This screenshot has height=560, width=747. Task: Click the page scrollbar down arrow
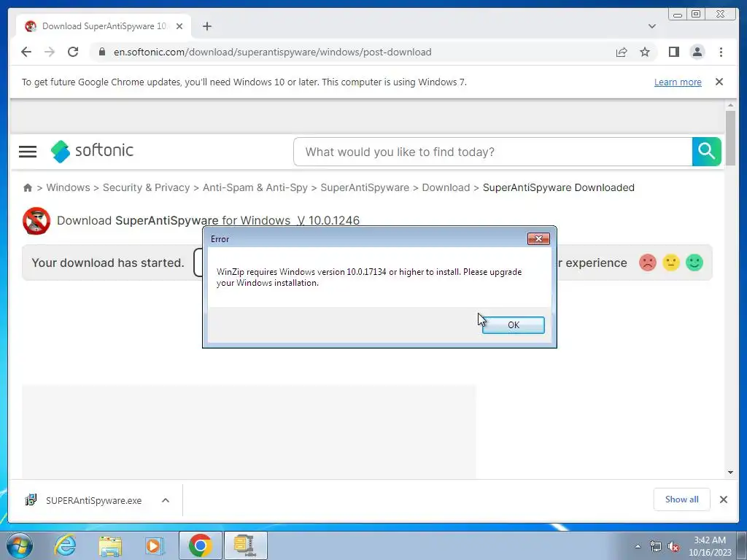[x=731, y=472]
